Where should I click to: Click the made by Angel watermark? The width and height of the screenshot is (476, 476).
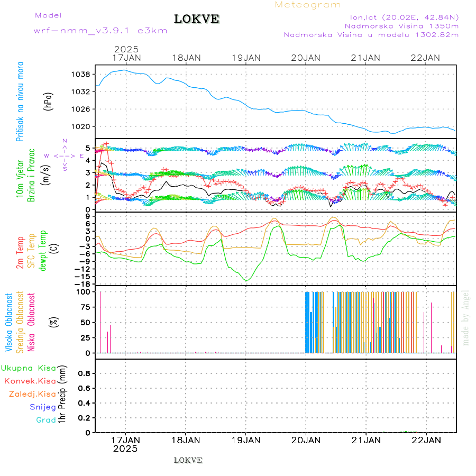[466, 317]
